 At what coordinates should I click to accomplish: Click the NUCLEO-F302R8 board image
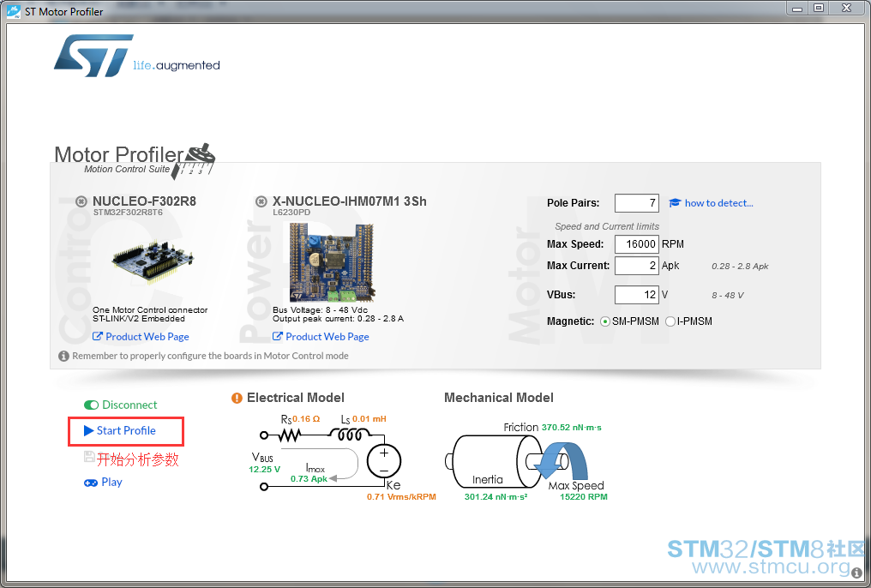pyautogui.click(x=153, y=261)
